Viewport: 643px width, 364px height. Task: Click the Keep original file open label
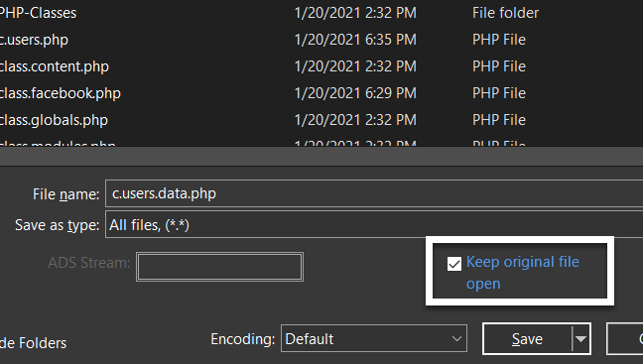tap(522, 273)
